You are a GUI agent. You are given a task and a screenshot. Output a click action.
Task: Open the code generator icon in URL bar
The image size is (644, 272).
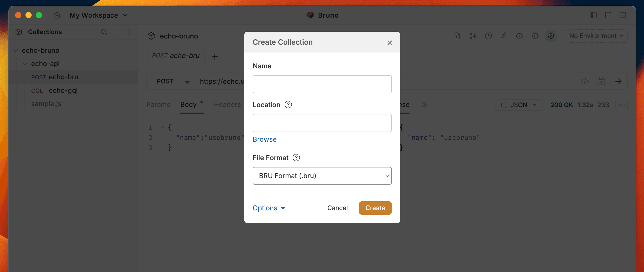click(585, 81)
